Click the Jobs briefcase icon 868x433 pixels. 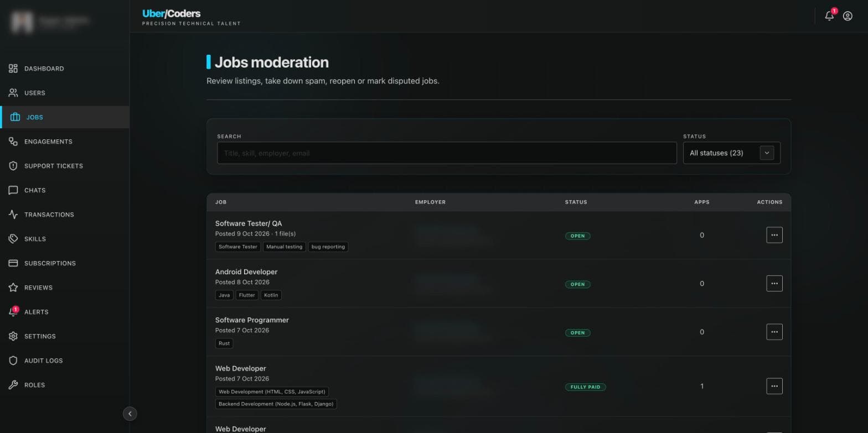(15, 117)
